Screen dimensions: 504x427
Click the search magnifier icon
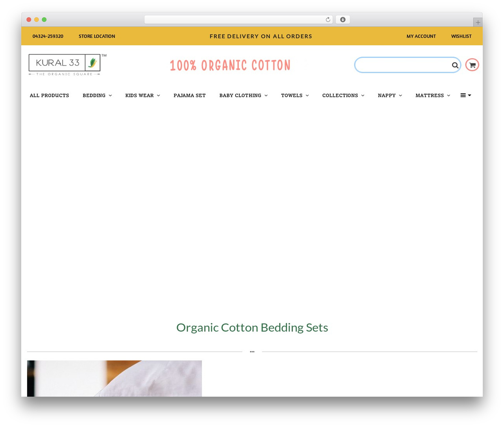coord(455,65)
